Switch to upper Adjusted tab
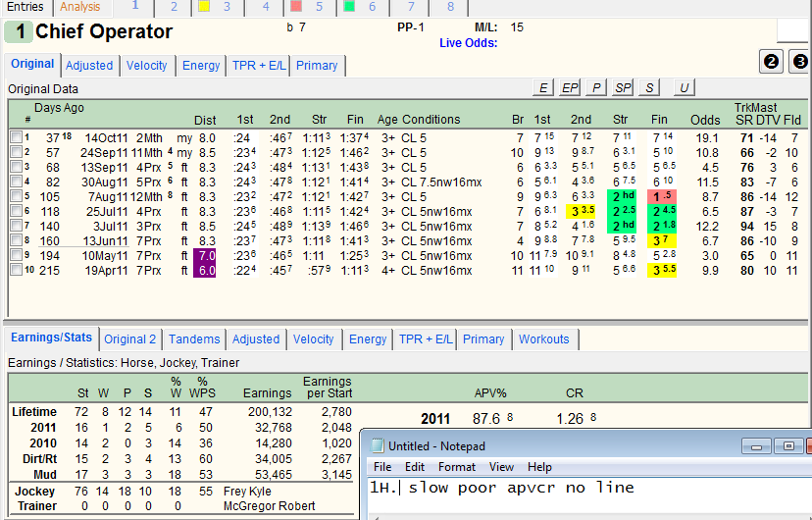Image resolution: width=812 pixels, height=520 pixels. point(89,66)
